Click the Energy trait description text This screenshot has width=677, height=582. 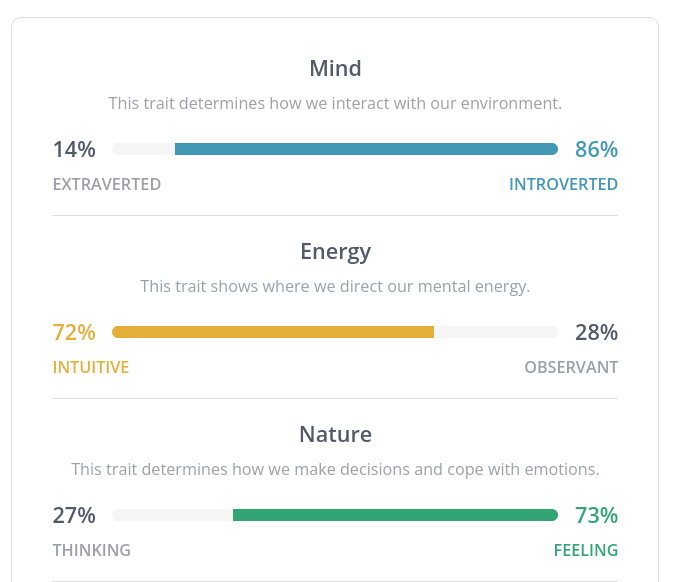coord(335,287)
